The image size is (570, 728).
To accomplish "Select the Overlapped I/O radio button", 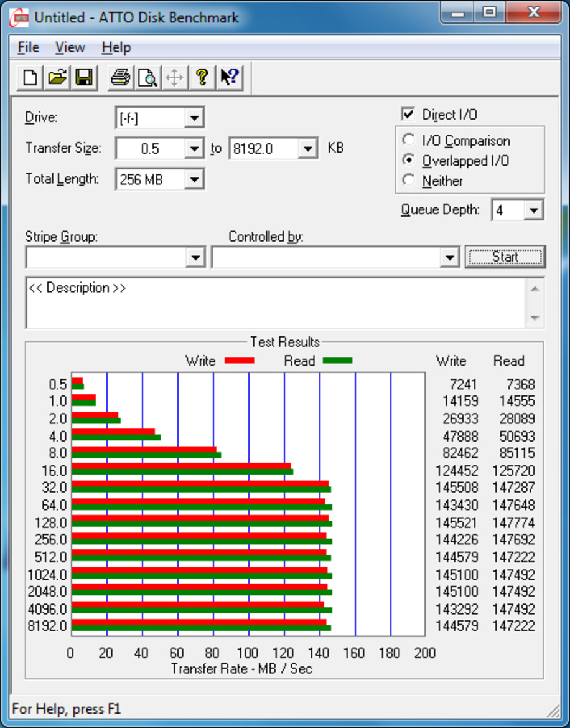I will tap(409, 160).
